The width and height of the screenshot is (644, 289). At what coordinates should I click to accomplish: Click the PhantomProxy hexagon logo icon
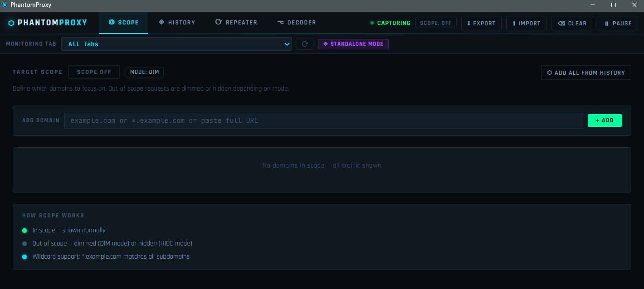pyautogui.click(x=11, y=23)
